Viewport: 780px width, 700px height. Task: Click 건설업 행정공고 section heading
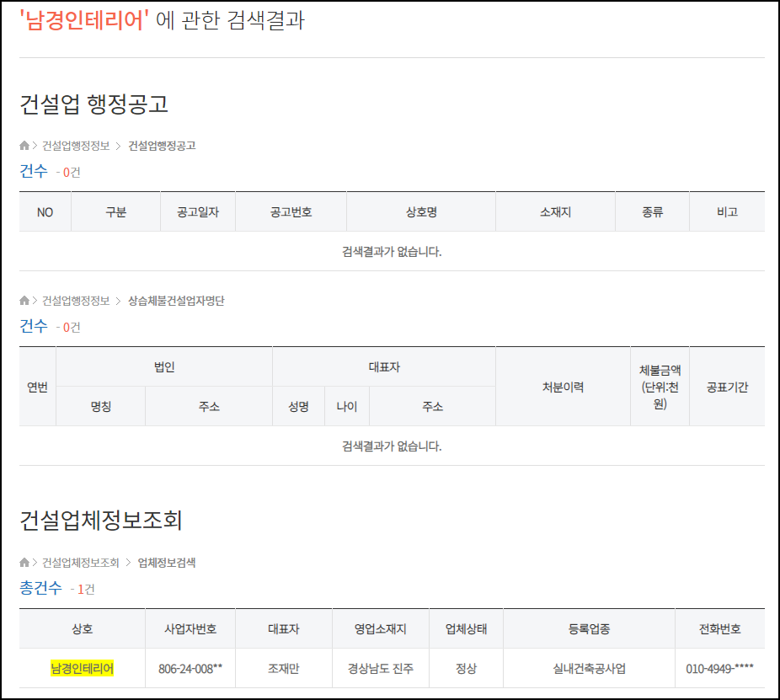pos(93,104)
